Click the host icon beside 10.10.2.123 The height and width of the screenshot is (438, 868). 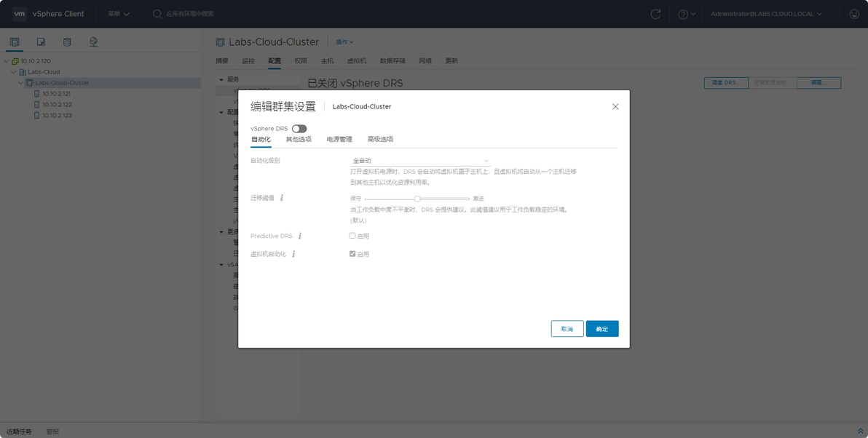pos(37,115)
